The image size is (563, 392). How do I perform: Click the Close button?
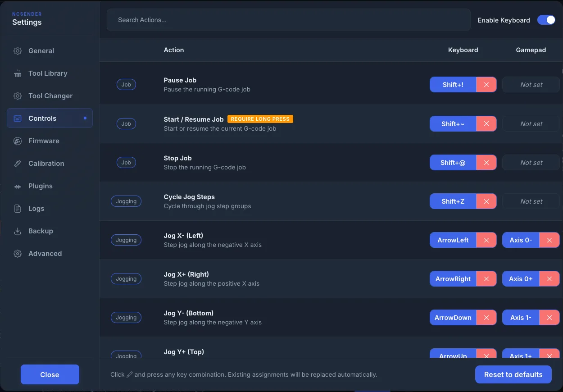(x=50, y=374)
